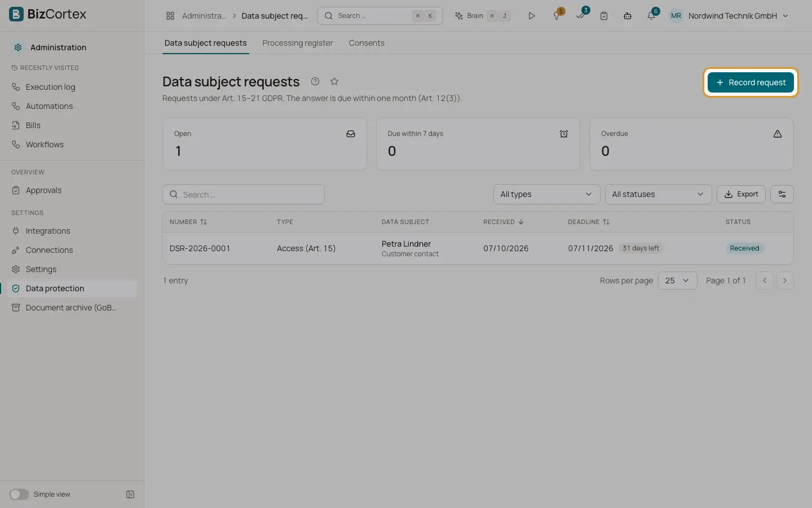
Task: Click the global search box in the top bar
Action: (380, 16)
